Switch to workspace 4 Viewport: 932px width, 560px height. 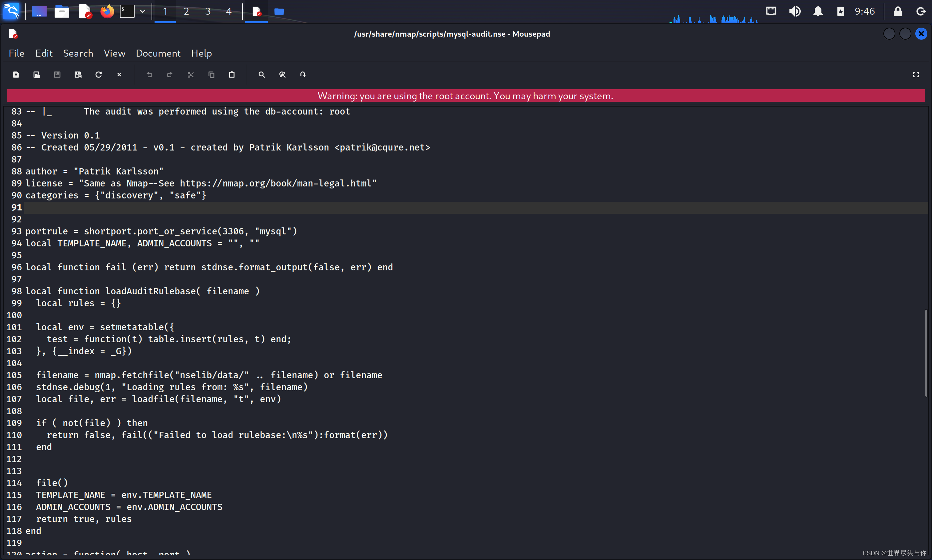229,11
